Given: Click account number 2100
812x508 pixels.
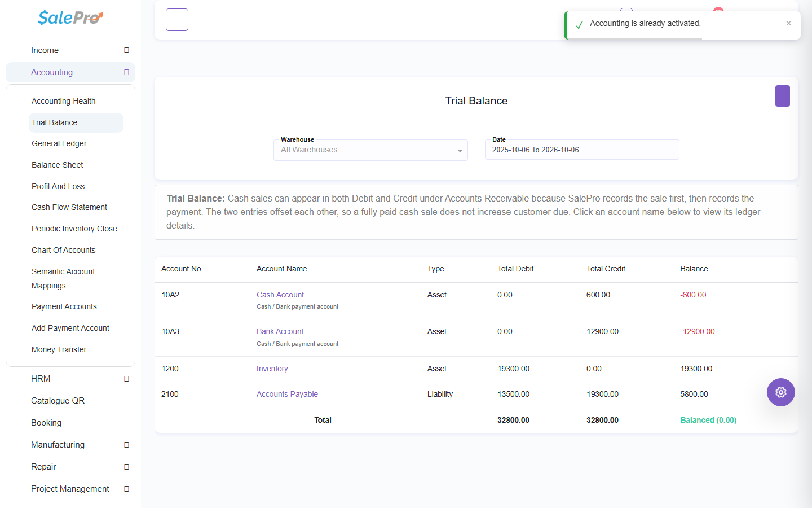Looking at the screenshot, I should 170,394.
